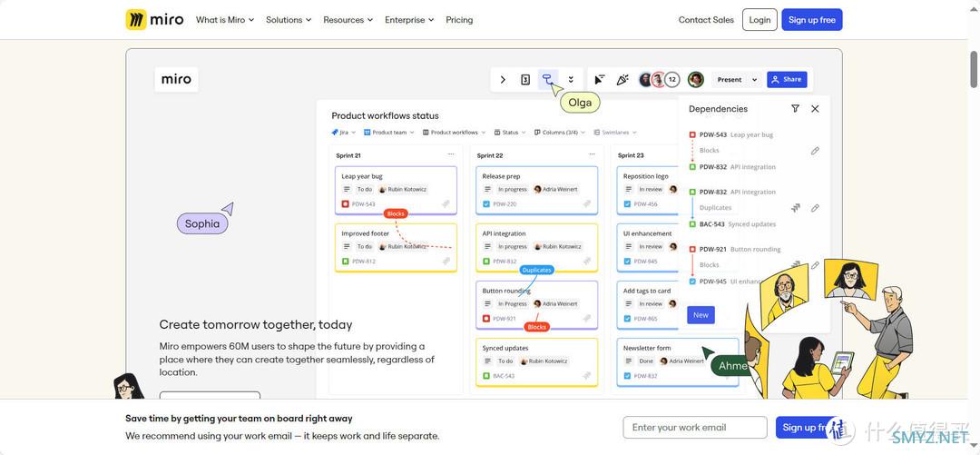This screenshot has height=455, width=980.
Task: Click the Improved footer card title
Action: [x=365, y=233]
